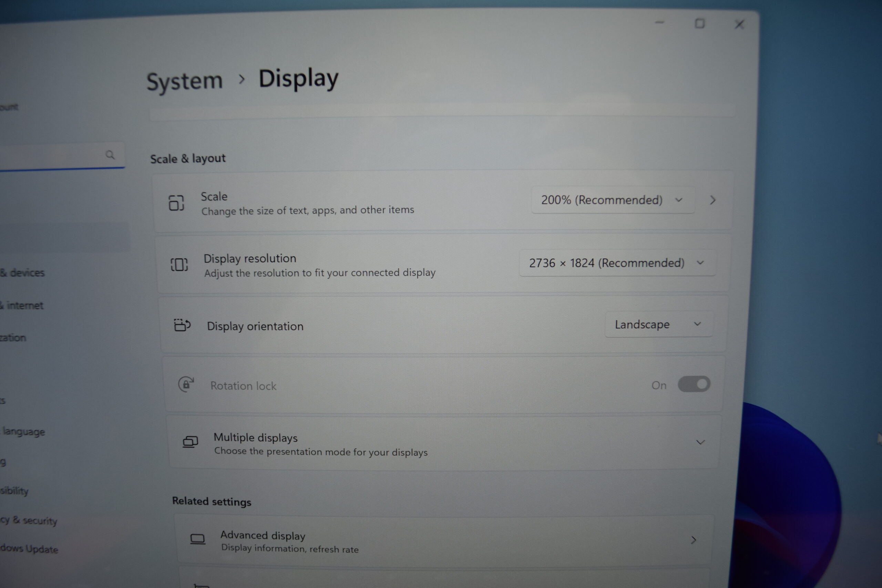Select the internet sidebar item

[22, 306]
